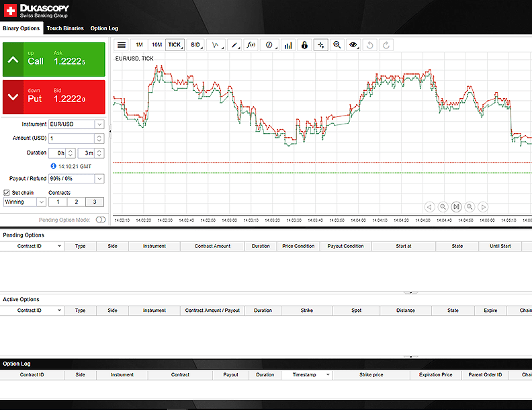Switch chart to 10M period

point(157,45)
